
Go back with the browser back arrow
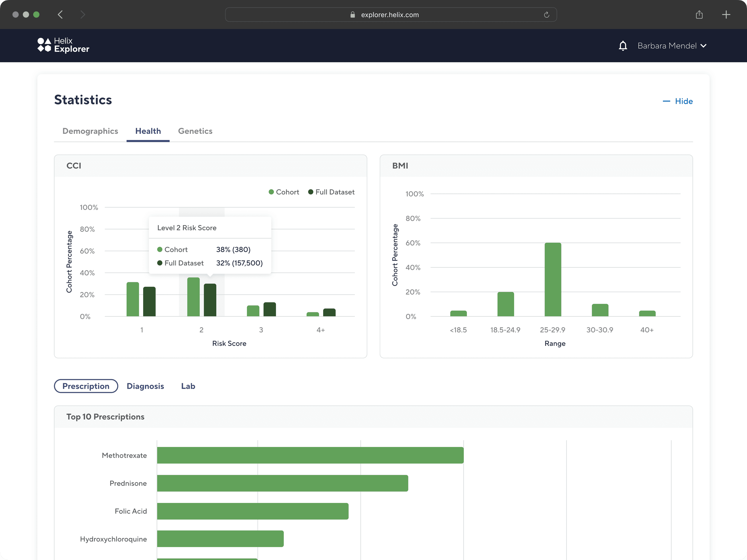tap(60, 15)
